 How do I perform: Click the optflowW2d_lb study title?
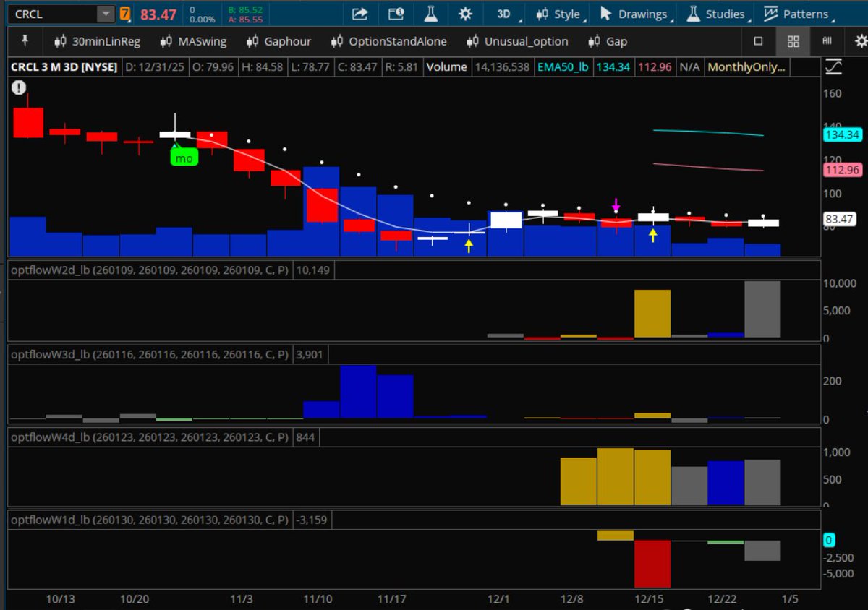pos(150,270)
